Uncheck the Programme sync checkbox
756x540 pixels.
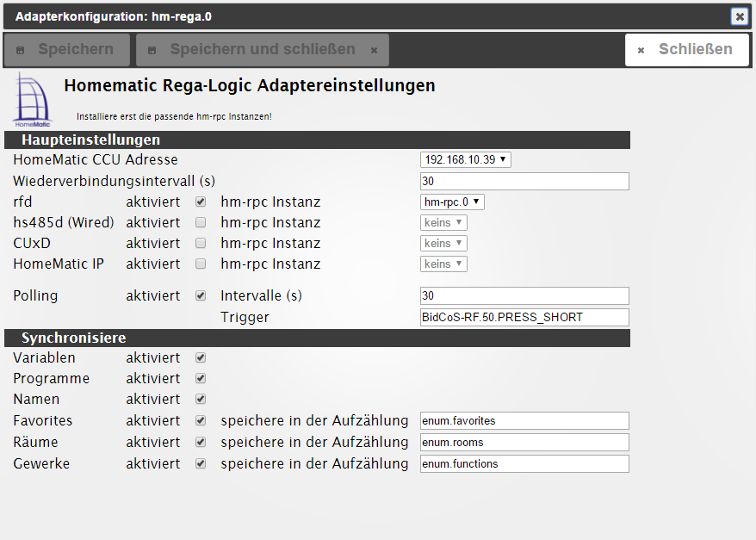[x=201, y=378]
